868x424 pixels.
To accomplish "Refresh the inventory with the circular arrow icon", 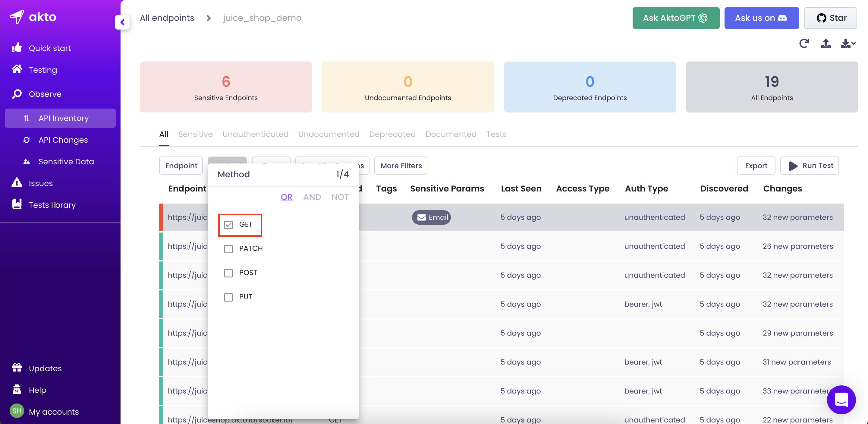I will coord(805,43).
